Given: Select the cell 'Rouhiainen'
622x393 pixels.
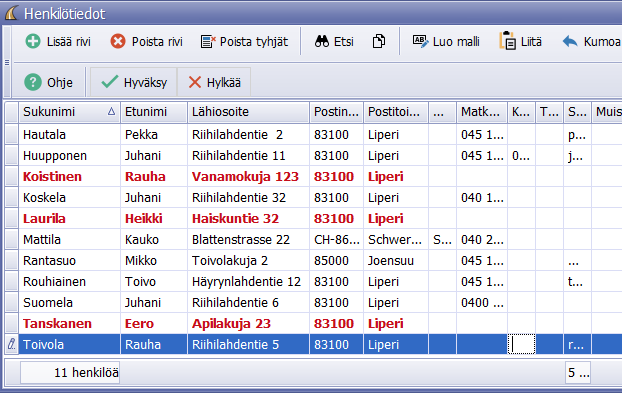Looking at the screenshot, I should tap(69, 282).
